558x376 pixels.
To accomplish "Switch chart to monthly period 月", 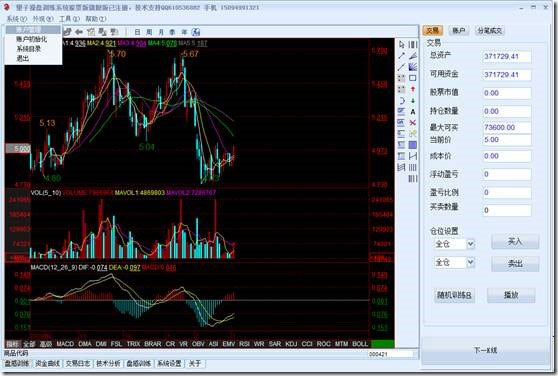I will click(x=161, y=32).
